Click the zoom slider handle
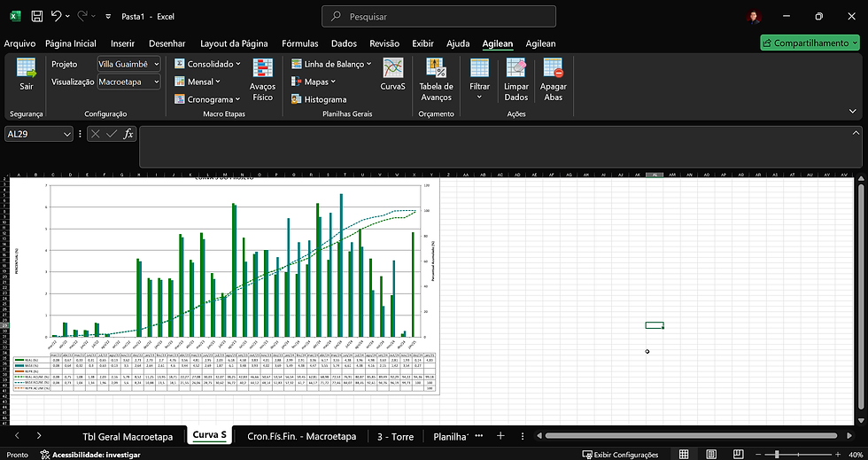 777,455
